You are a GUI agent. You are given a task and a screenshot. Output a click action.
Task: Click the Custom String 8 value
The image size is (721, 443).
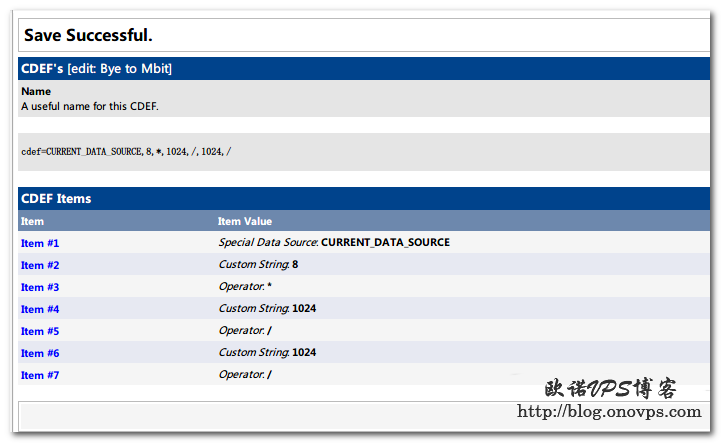coord(258,265)
